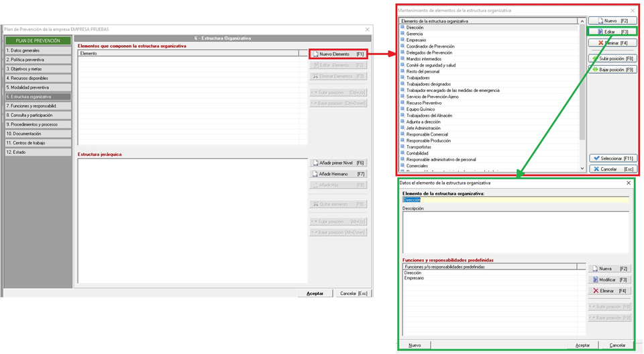Select 10. Documentación section

pyautogui.click(x=38, y=134)
